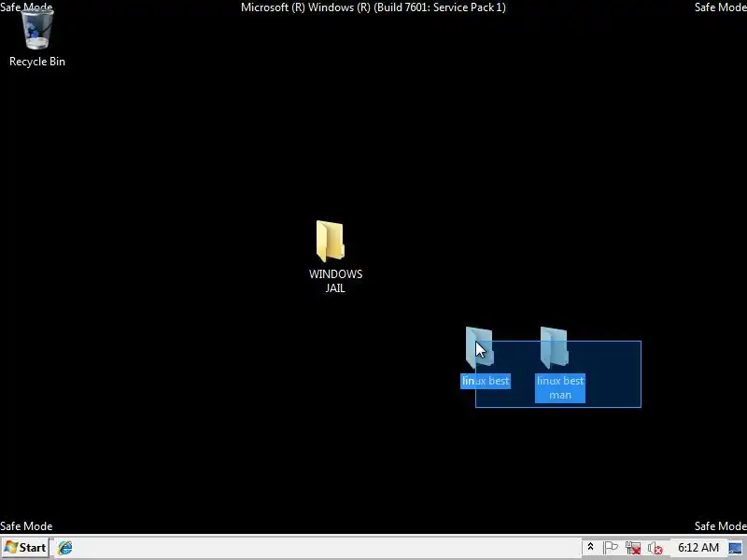The width and height of the screenshot is (747, 560).
Task: Open the Start menu
Action: 25,548
